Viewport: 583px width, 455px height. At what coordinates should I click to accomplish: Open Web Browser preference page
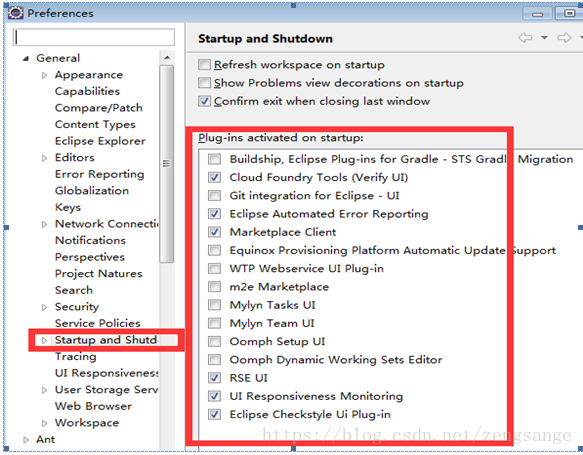(x=93, y=406)
